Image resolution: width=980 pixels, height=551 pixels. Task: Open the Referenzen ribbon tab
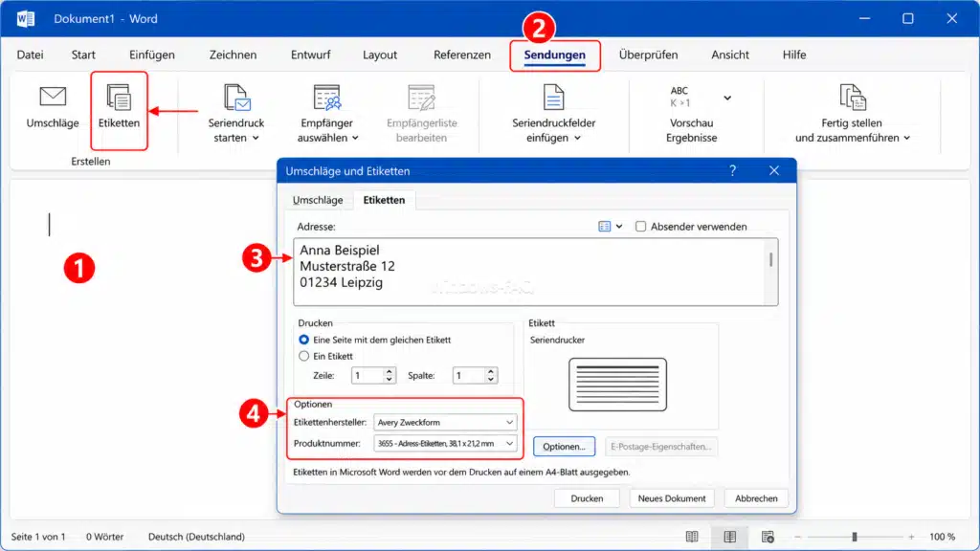click(462, 55)
